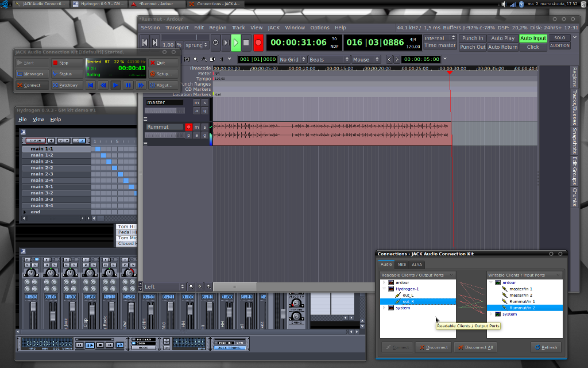Image resolution: width=588 pixels, height=368 pixels.
Task: Click the JACK transport pause button
Action: [x=128, y=85]
